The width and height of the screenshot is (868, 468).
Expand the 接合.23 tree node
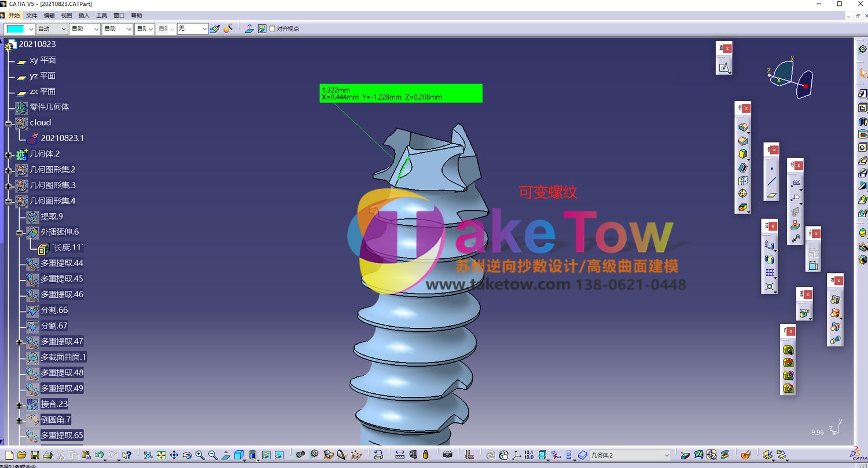[20, 405]
